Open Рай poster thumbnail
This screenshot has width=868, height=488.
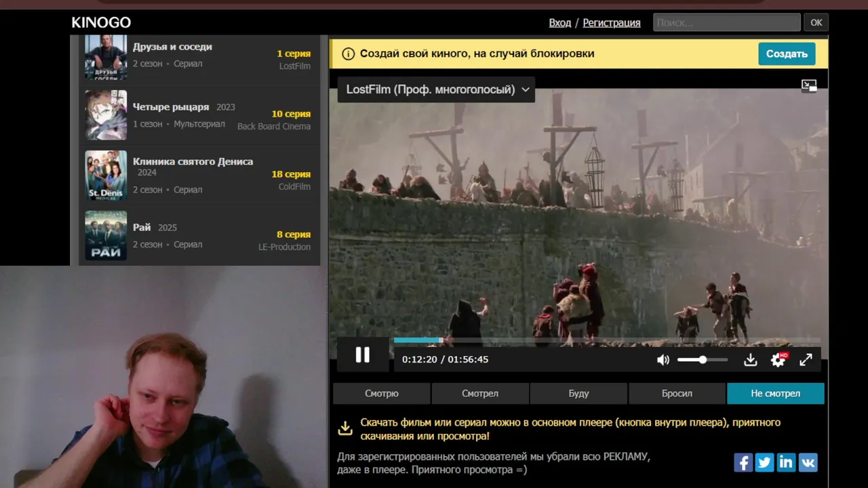coord(106,236)
